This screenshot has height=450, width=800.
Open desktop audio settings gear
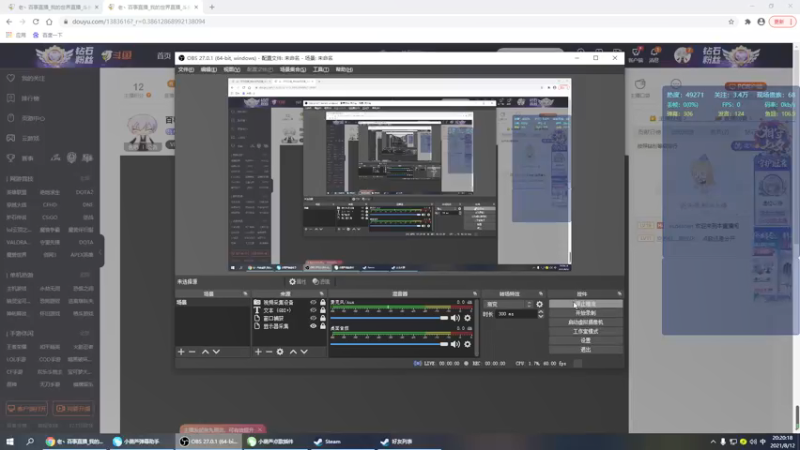tap(467, 344)
